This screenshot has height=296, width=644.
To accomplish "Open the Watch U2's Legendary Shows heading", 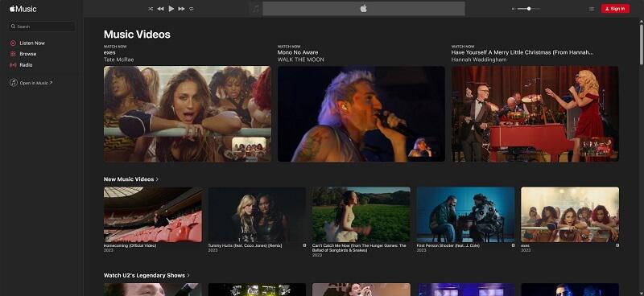I will coord(144,275).
